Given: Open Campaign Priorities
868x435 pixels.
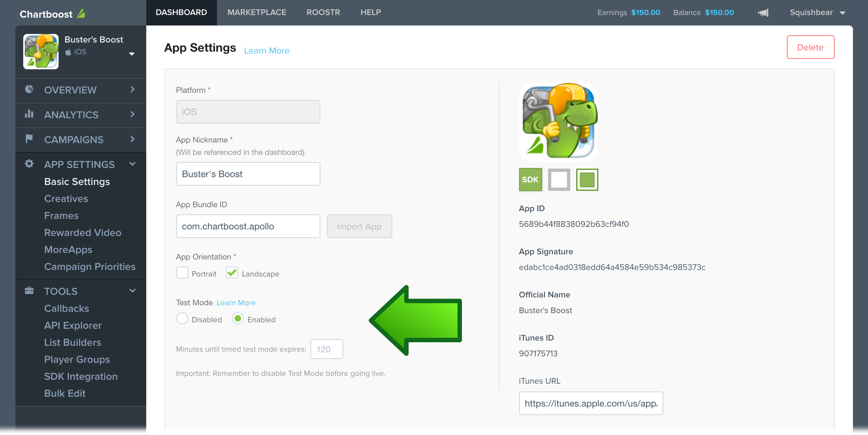Looking at the screenshot, I should [x=90, y=267].
